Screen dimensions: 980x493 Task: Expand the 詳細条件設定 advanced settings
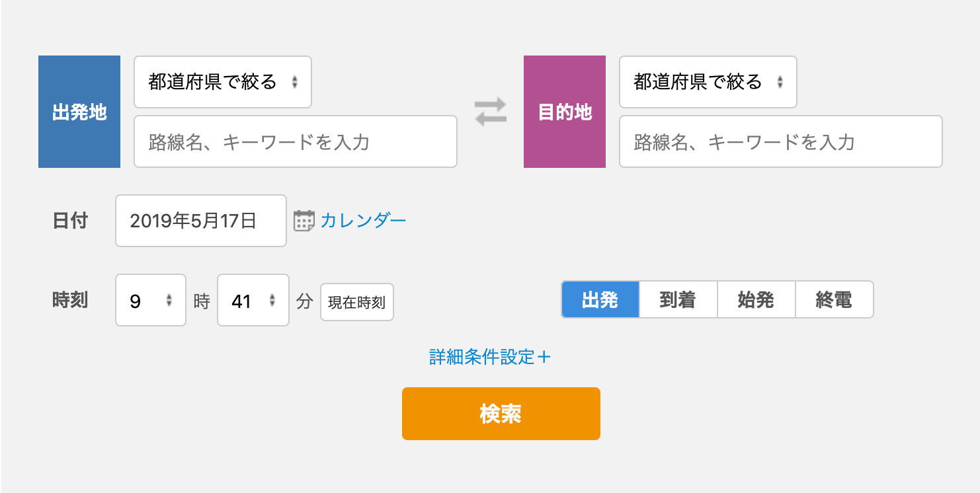pos(490,357)
